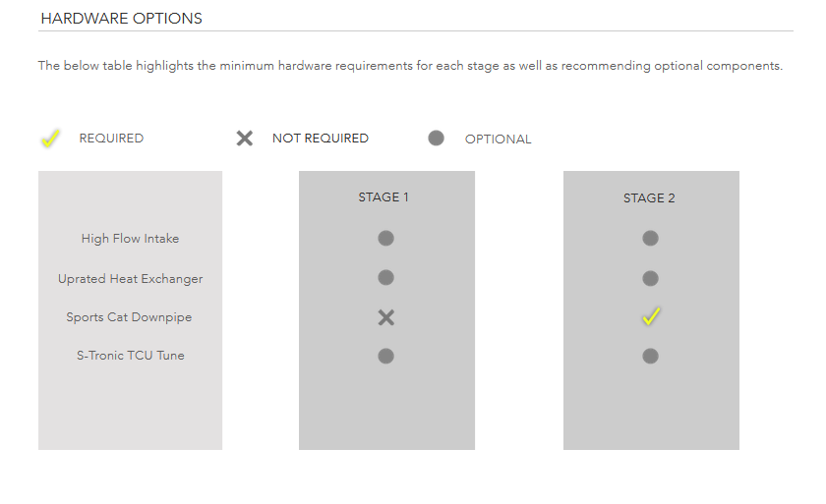Select the STAGE 2 column header
Viewport: 826px width, 504px height.
[x=649, y=198]
